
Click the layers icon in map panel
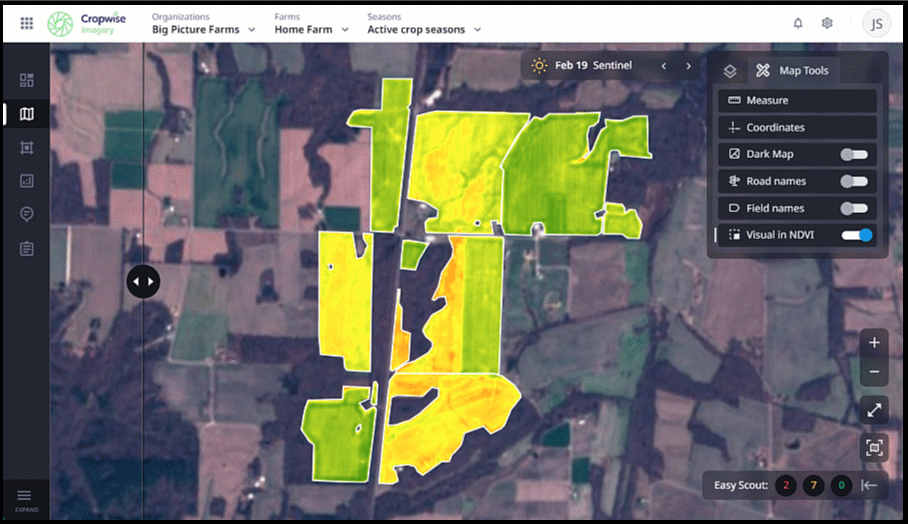point(730,71)
